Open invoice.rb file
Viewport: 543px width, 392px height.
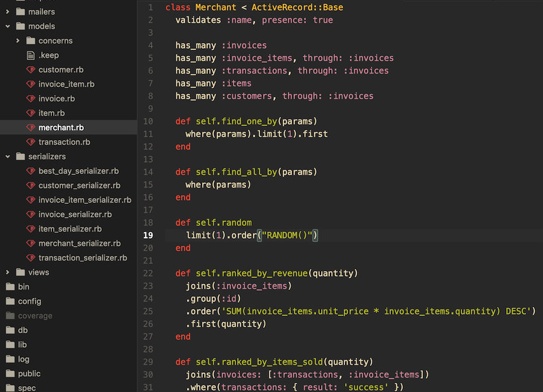tap(57, 99)
